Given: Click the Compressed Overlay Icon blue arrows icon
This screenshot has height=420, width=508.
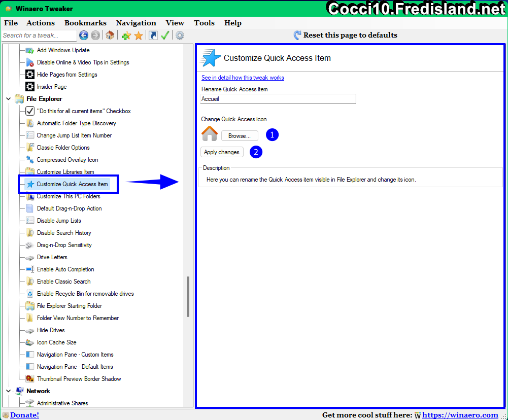Looking at the screenshot, I should (x=30, y=160).
